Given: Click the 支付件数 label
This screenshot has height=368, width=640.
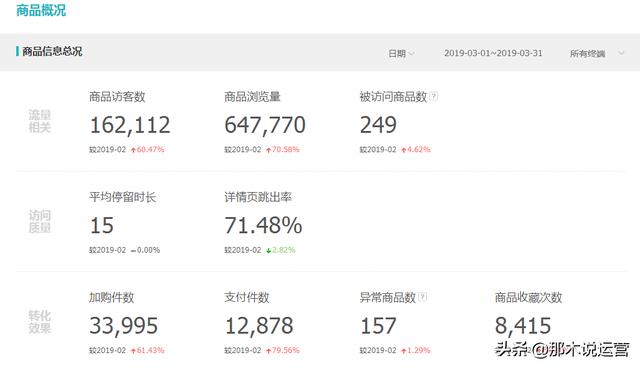Looking at the screenshot, I should pyautogui.click(x=247, y=297).
